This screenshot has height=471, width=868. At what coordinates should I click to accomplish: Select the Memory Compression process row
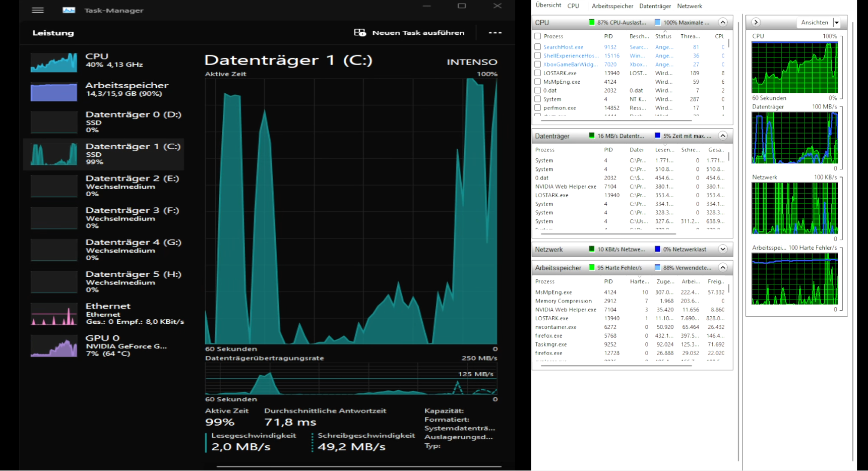(x=630, y=301)
